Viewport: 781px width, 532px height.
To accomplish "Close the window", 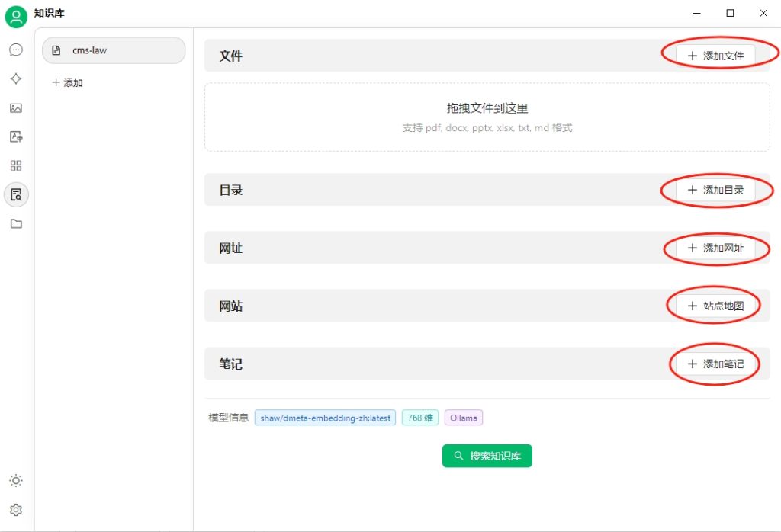I will point(763,14).
